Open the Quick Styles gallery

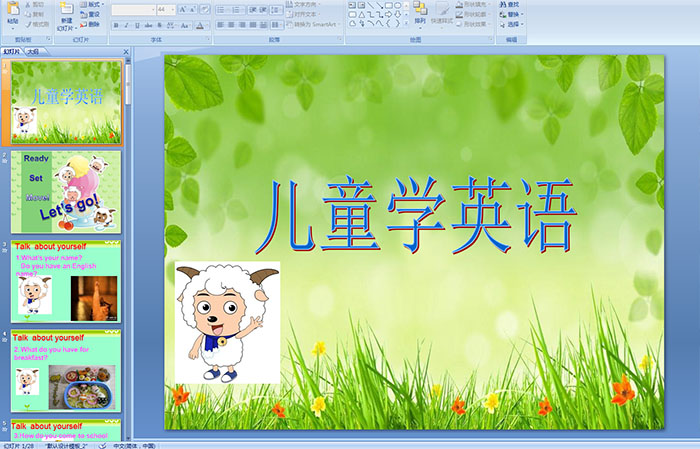pyautogui.click(x=442, y=13)
